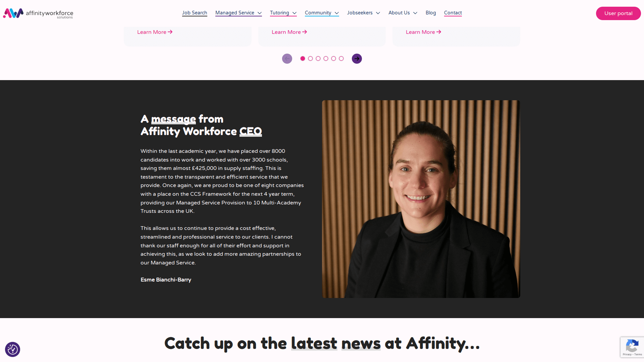Click the first carousel dot indicator
This screenshot has width=644, height=362.
tap(303, 58)
